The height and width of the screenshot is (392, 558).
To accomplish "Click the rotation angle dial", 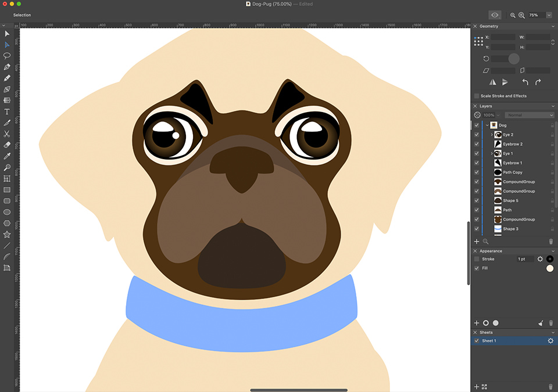I will coord(513,59).
